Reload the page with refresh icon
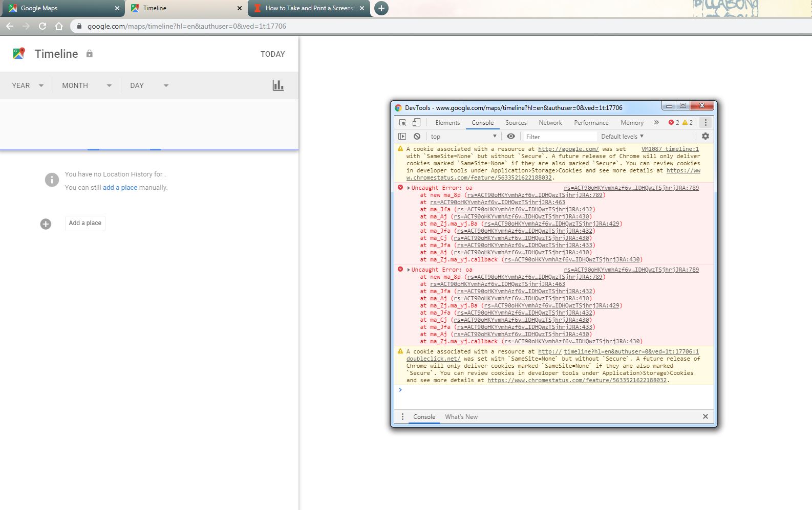The height and width of the screenshot is (510, 812). tap(42, 26)
